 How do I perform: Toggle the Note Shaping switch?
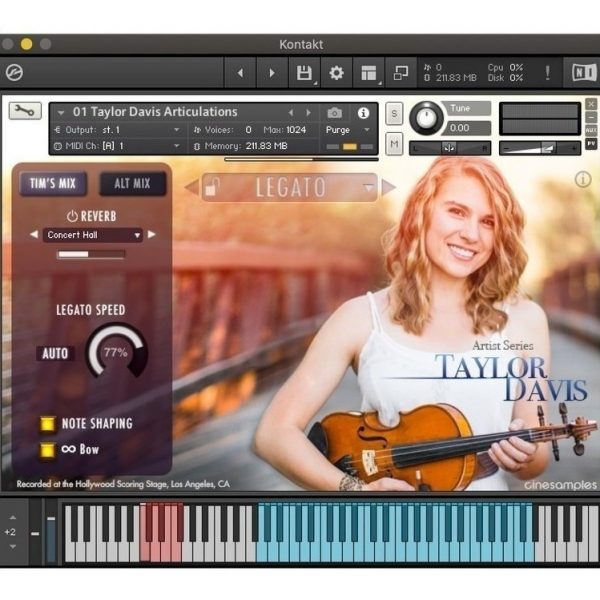tap(47, 424)
